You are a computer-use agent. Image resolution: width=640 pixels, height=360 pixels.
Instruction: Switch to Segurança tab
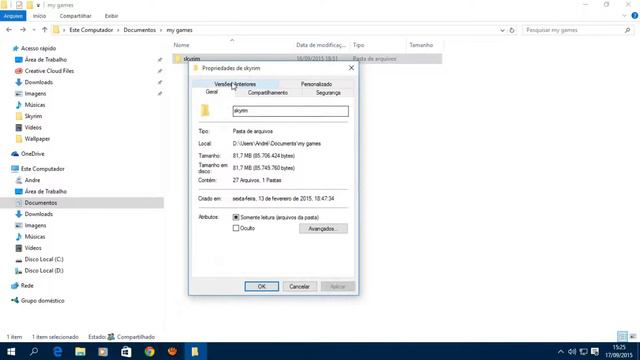point(328,93)
